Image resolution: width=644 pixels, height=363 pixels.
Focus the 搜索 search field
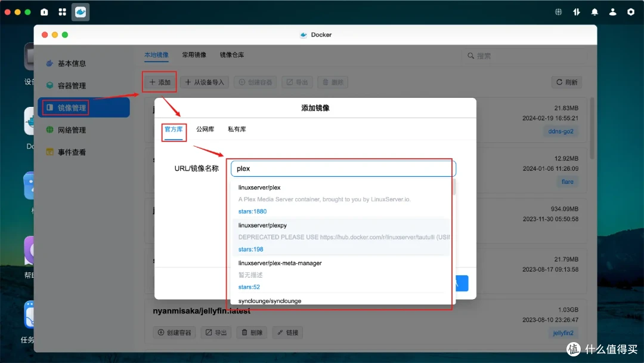coord(525,56)
